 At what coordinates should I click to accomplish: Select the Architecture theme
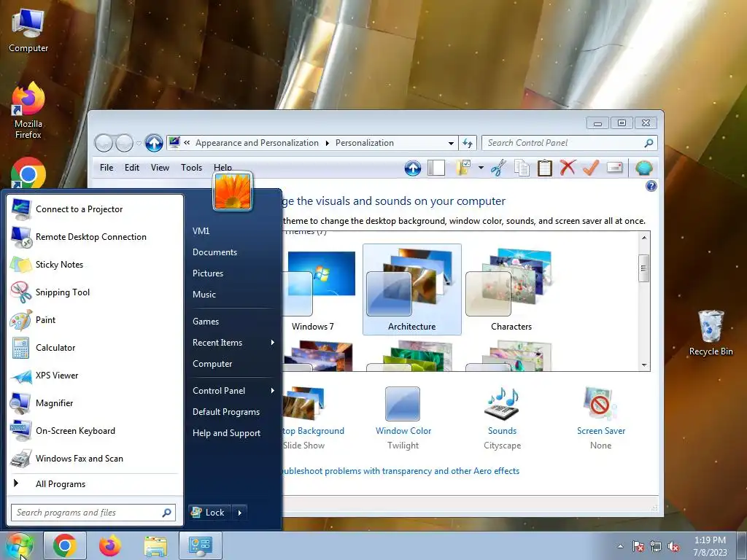[412, 289]
